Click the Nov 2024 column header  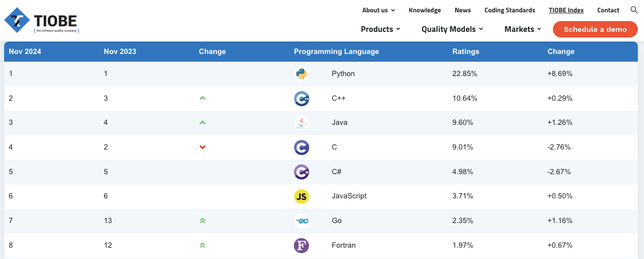[x=25, y=51]
